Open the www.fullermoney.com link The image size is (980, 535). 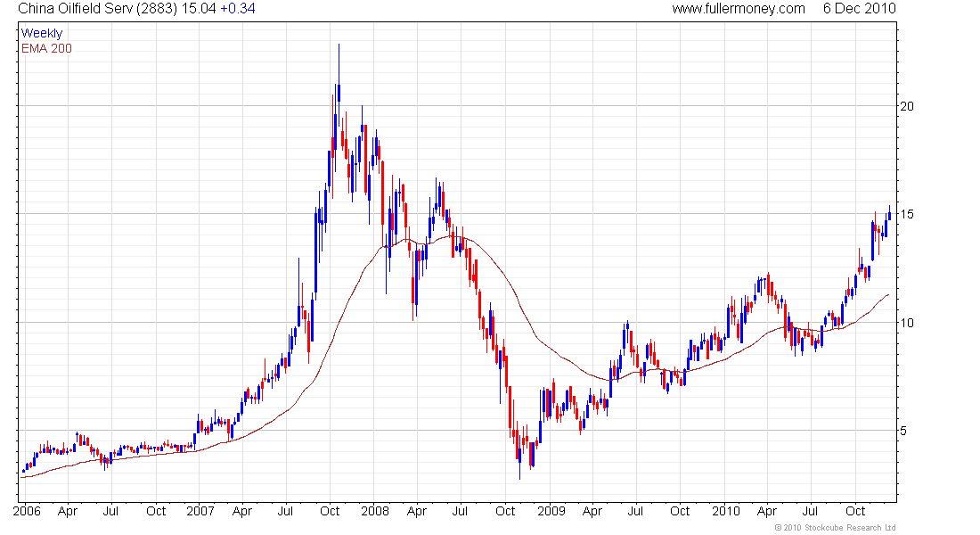pyautogui.click(x=739, y=9)
